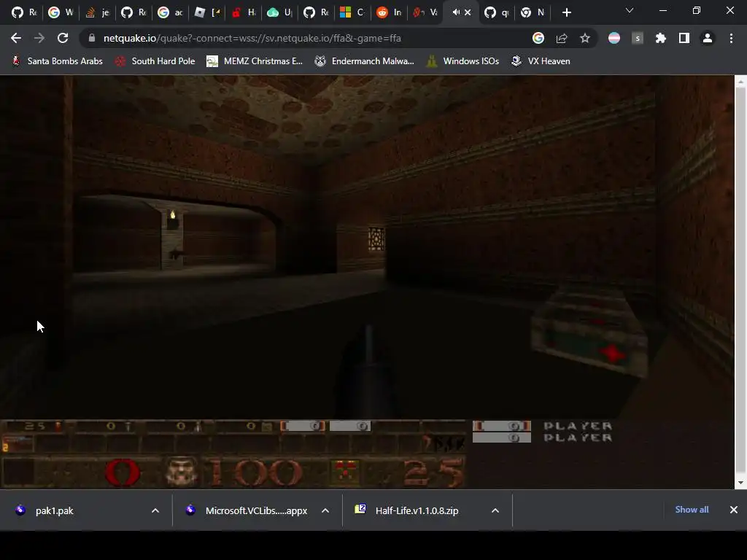
Task: Click the ammo count 25 in HUD
Action: pyautogui.click(x=434, y=472)
